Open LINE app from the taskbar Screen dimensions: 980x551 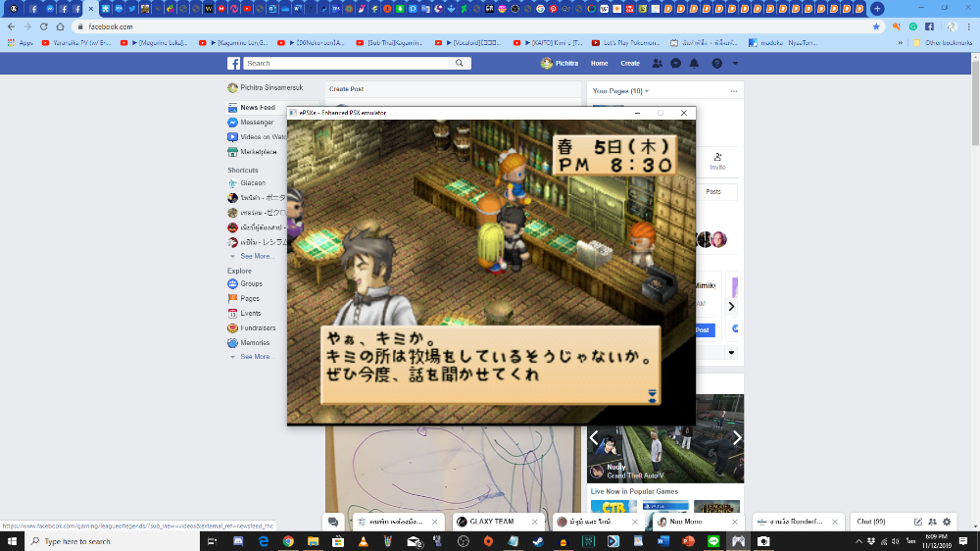click(713, 541)
